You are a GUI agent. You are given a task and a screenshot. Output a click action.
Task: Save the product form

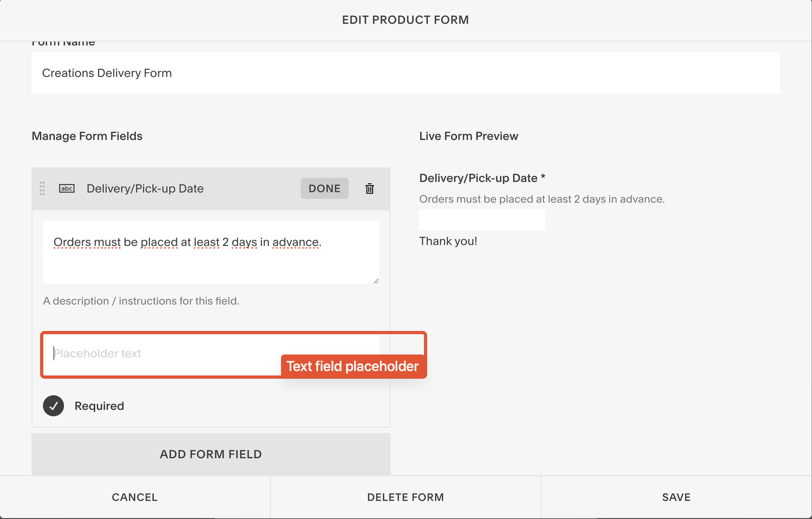coord(676,497)
